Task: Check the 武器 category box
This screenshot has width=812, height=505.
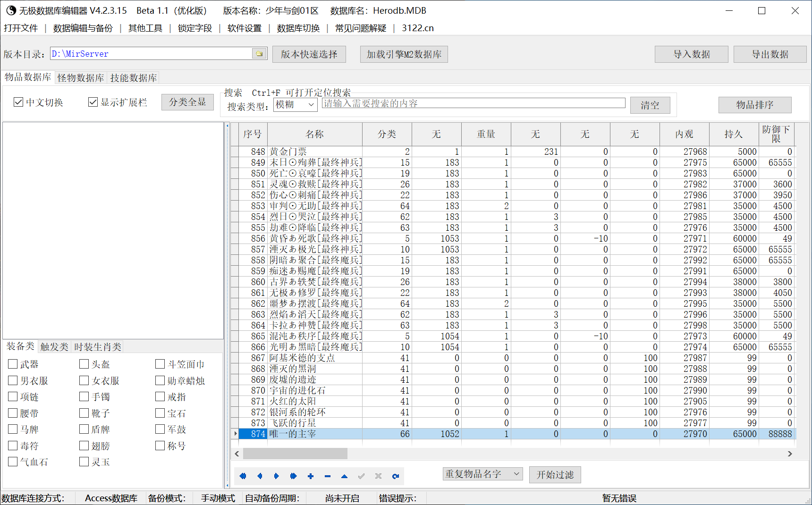Action: coord(13,364)
